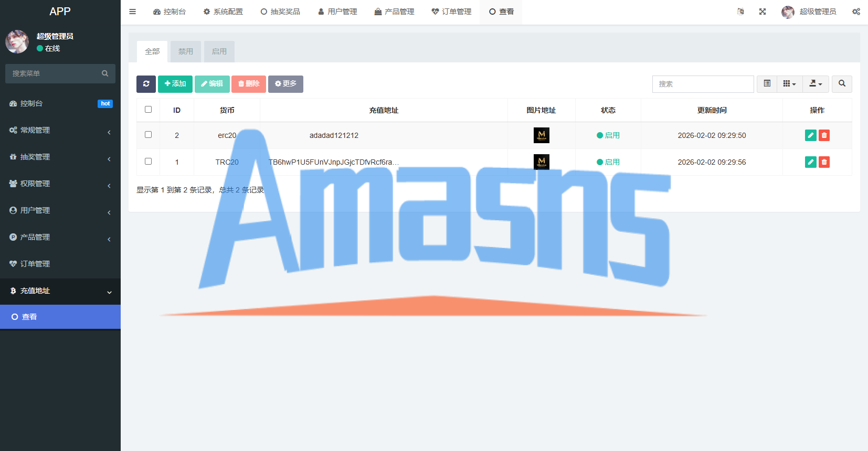Check the erc20 row checkbox
This screenshot has width=868, height=451.
pyautogui.click(x=148, y=135)
